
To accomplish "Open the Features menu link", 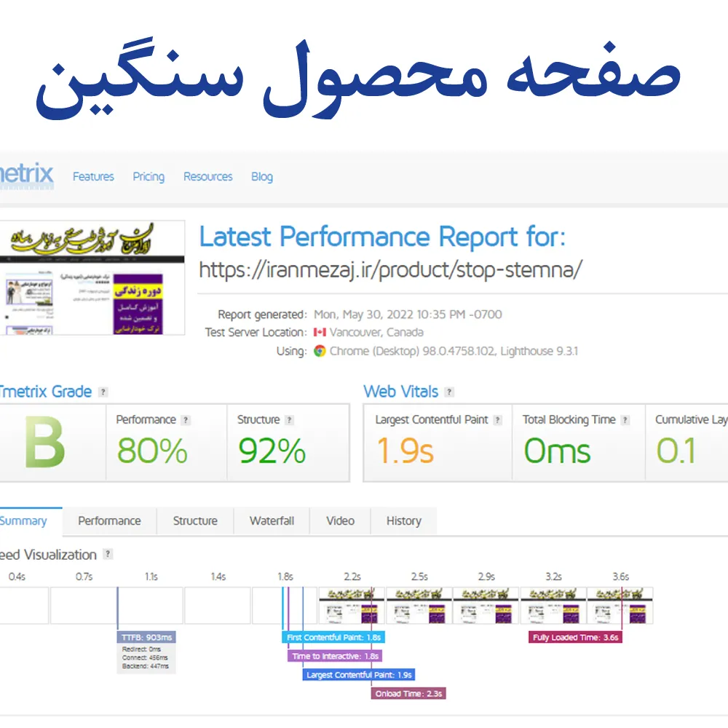I will (93, 177).
